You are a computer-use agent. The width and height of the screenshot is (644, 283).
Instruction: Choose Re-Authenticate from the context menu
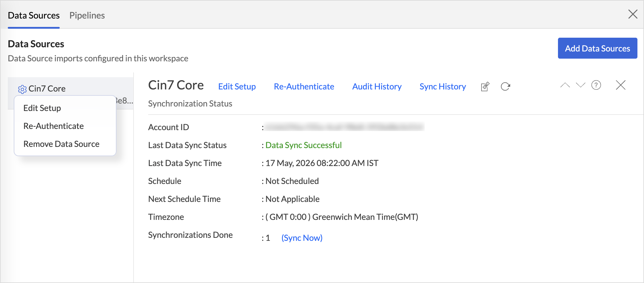[x=53, y=126]
